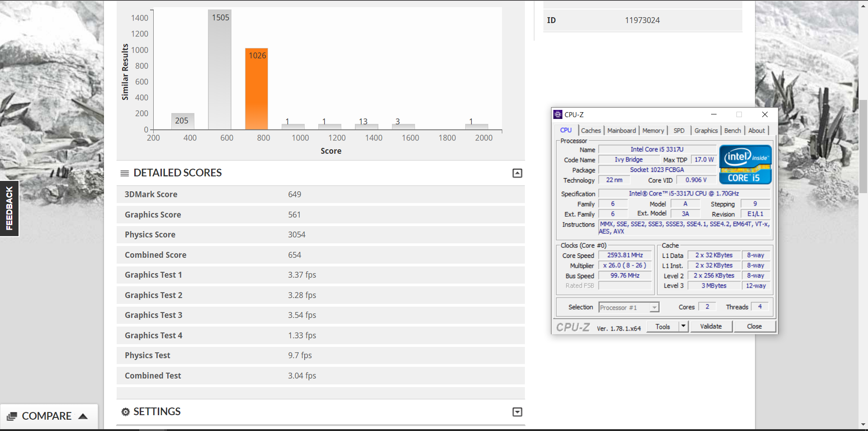Open the Compare panel
868x431 pixels.
(x=49, y=416)
